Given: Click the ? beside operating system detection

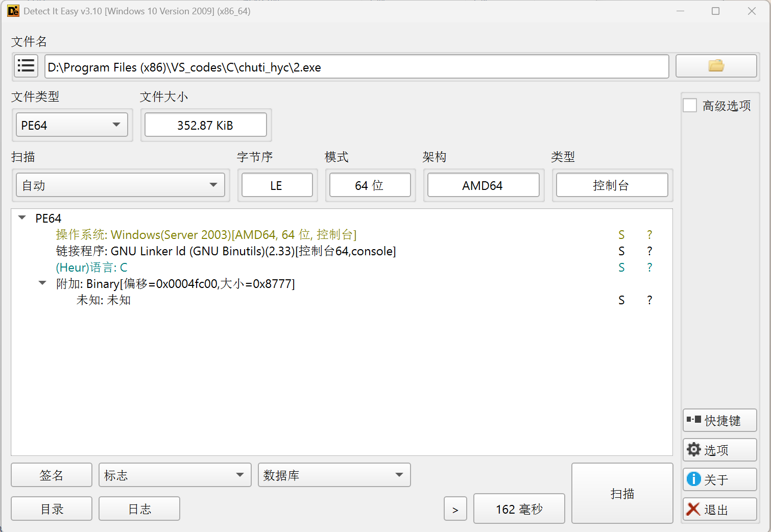Looking at the screenshot, I should [649, 234].
